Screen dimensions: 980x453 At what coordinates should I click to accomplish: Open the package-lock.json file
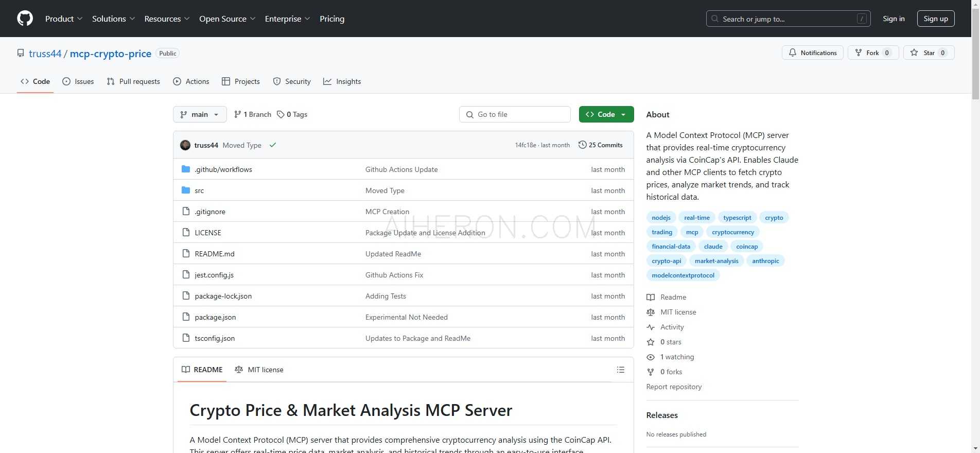pos(223,296)
